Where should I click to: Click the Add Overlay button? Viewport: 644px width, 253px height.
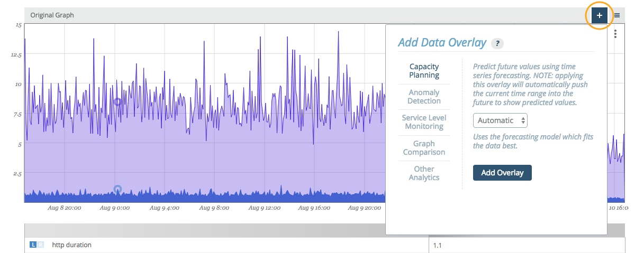tap(502, 173)
